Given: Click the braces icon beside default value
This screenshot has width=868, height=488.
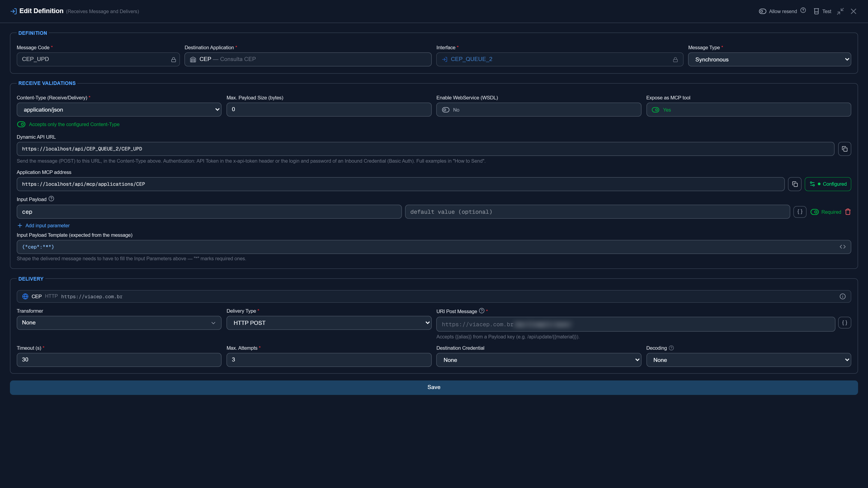Looking at the screenshot, I should pyautogui.click(x=800, y=212).
